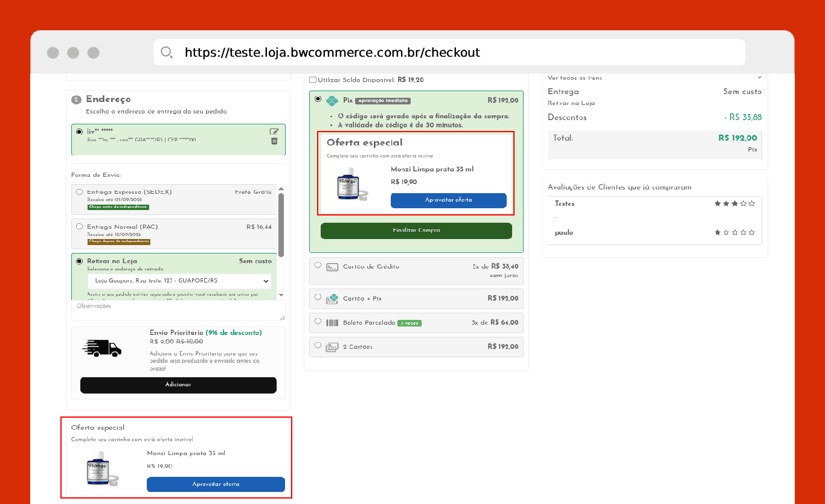The height and width of the screenshot is (504, 825).
Task: Delete address with the trash icon
Action: (x=274, y=141)
